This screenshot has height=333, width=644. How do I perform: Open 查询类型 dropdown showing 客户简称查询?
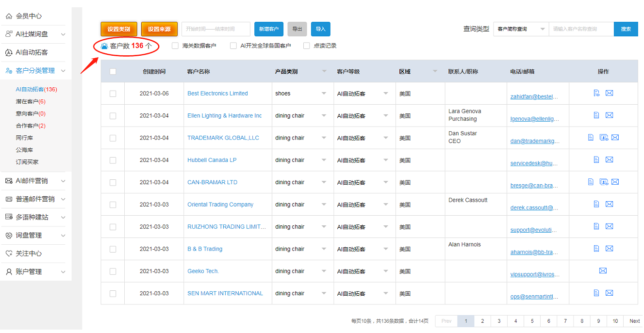pyautogui.click(x=521, y=29)
